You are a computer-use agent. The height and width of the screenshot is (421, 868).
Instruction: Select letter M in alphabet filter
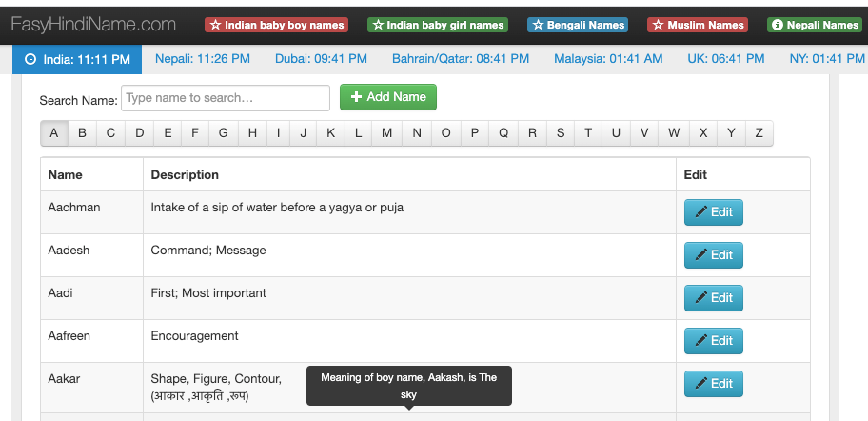pos(387,133)
